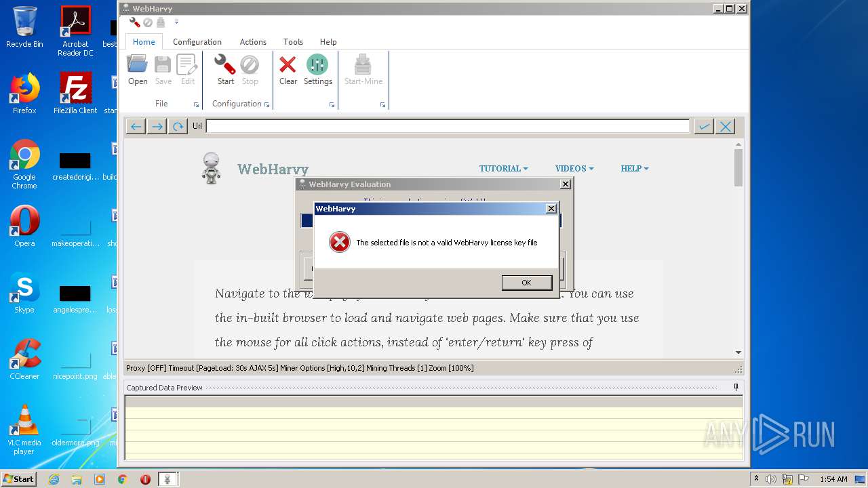Close the WebHarvy error dialog
The height and width of the screenshot is (488, 868).
pyautogui.click(x=551, y=209)
